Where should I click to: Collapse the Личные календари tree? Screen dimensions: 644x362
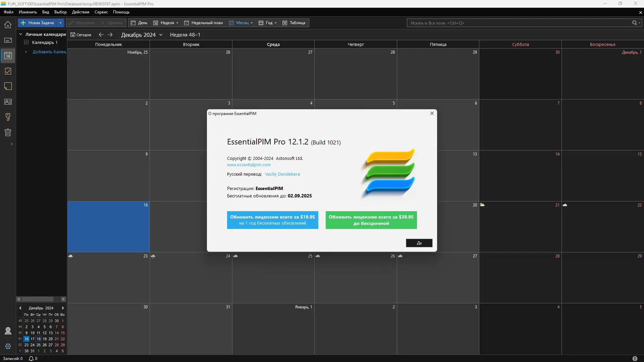(20, 34)
